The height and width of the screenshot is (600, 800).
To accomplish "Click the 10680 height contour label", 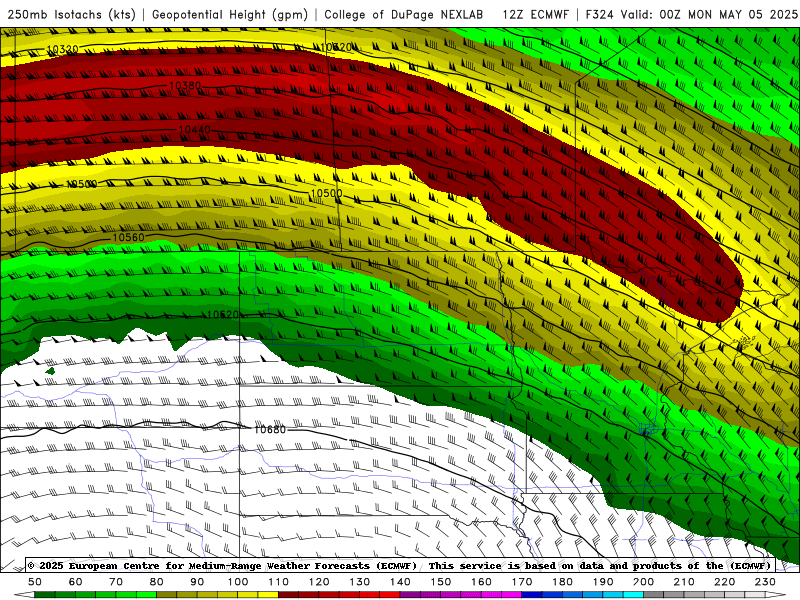I will (x=270, y=430).
